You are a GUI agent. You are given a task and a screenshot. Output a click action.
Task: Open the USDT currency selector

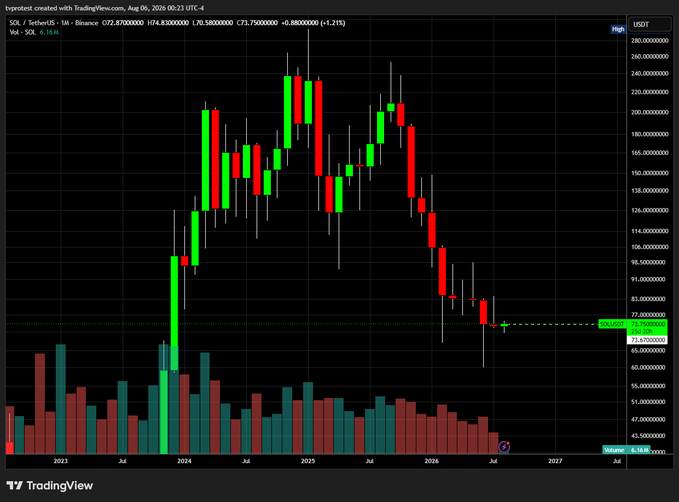click(649, 24)
